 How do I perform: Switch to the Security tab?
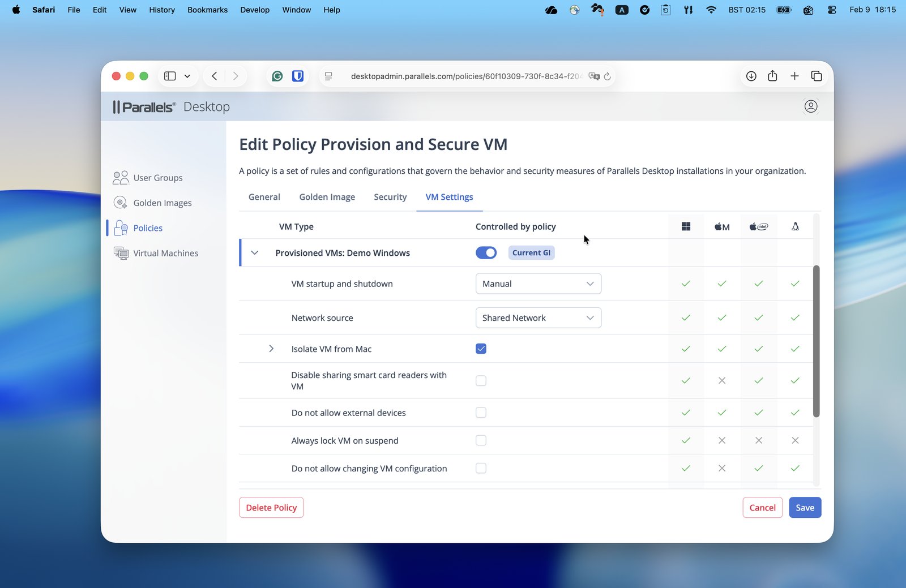[390, 197]
